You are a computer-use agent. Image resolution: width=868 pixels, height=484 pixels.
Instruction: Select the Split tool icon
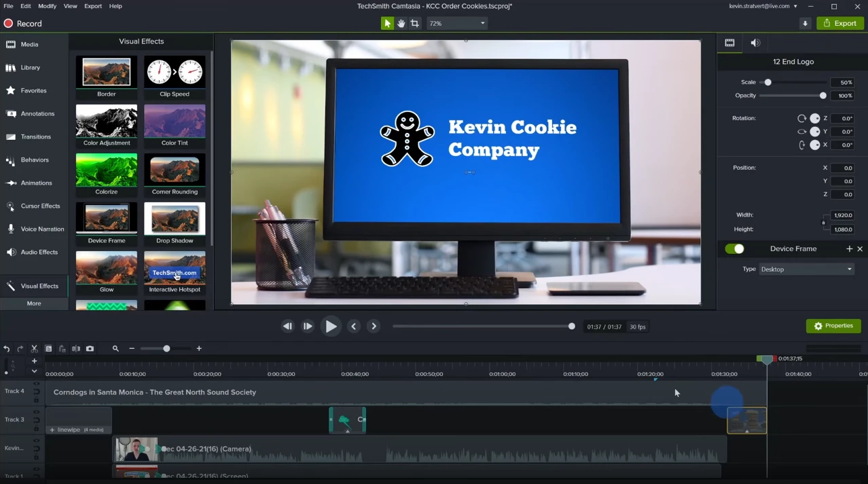coord(76,348)
